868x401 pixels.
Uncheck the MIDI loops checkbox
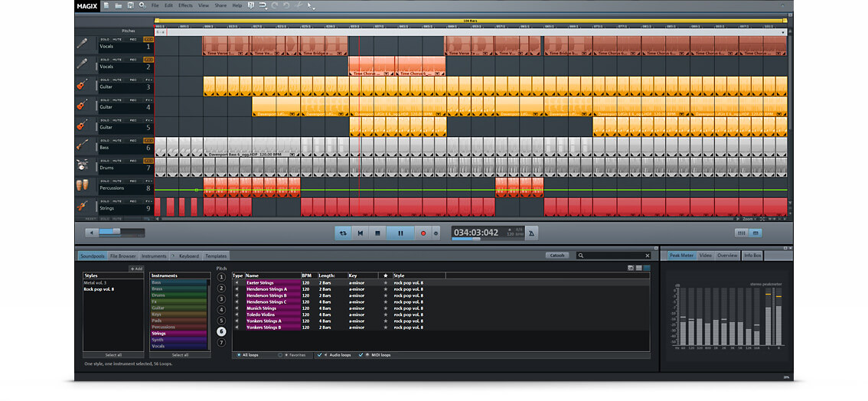click(x=361, y=354)
